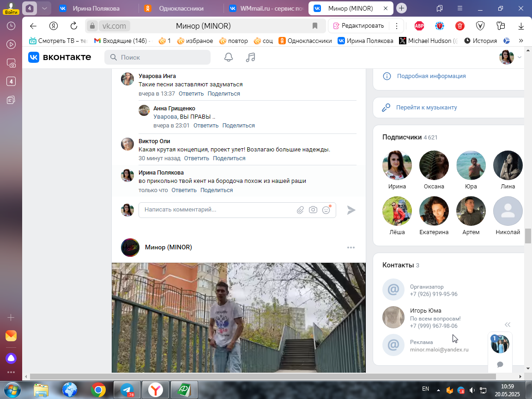Collapse chat panel with double chevron

pos(508,325)
